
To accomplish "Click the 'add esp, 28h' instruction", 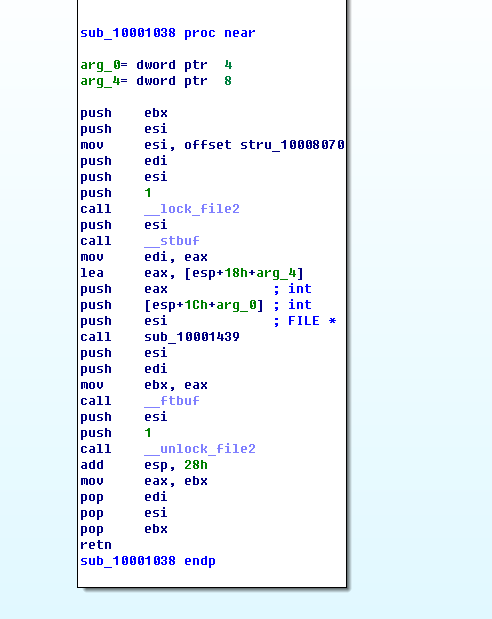I will coord(144,465).
